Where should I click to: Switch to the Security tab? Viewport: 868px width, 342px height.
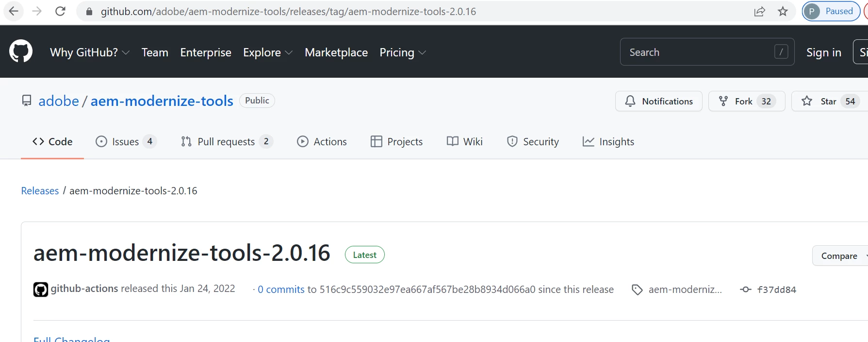tap(533, 141)
